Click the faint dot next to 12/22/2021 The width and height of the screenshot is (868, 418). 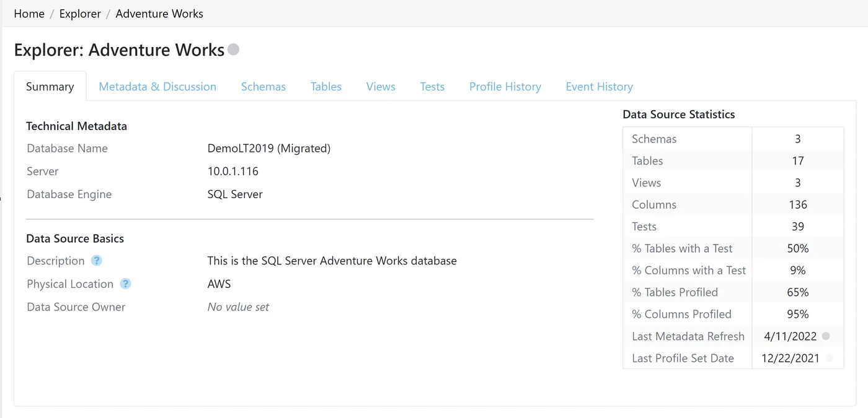(x=829, y=358)
